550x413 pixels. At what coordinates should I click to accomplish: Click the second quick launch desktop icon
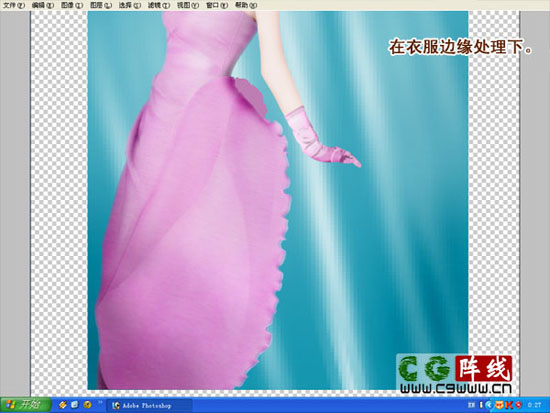pyautogui.click(x=75, y=405)
